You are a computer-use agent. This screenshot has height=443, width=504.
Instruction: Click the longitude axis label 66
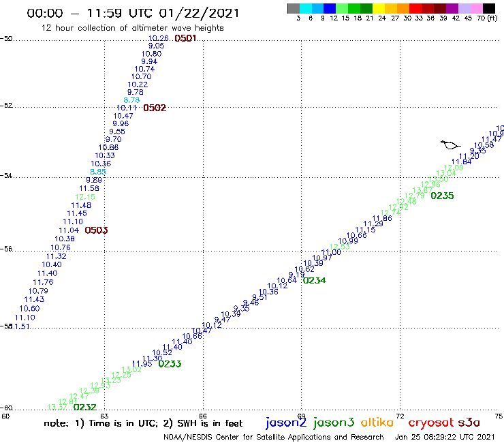[x=203, y=416]
